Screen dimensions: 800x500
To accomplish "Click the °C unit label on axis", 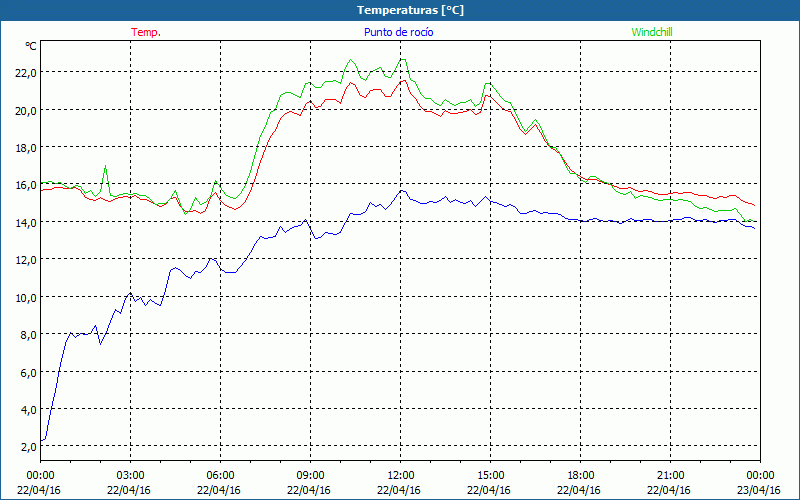I will [x=31, y=46].
